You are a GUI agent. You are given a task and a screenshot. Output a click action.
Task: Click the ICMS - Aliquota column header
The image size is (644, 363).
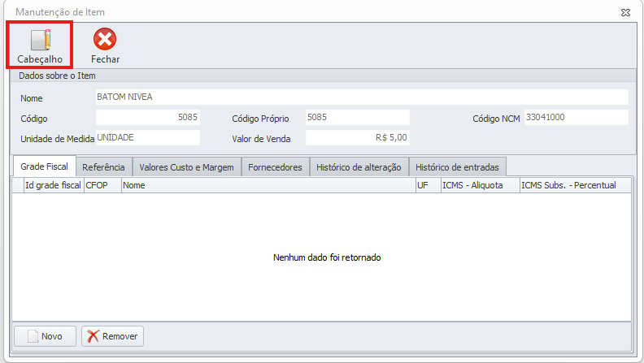478,185
